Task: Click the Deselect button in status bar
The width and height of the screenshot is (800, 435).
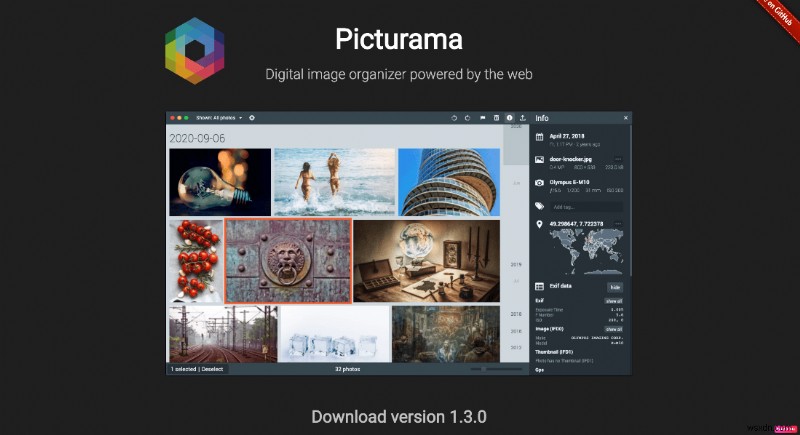Action: (x=212, y=369)
